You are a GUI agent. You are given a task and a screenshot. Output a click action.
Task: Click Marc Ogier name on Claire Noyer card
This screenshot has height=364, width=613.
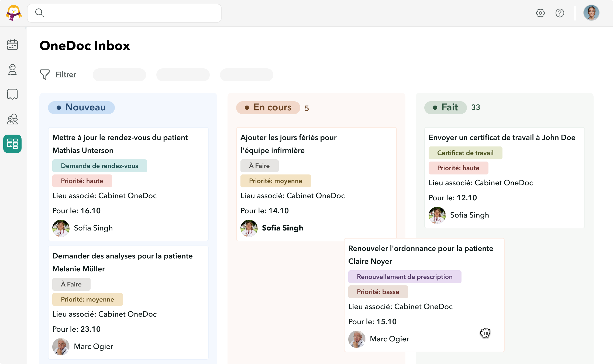point(390,339)
